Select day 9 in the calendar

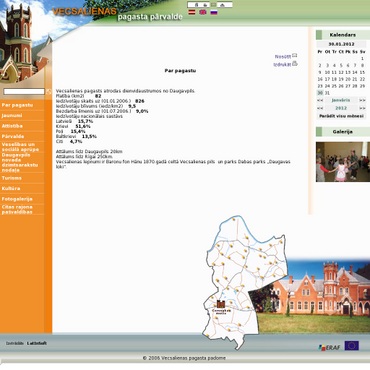(x=320, y=72)
